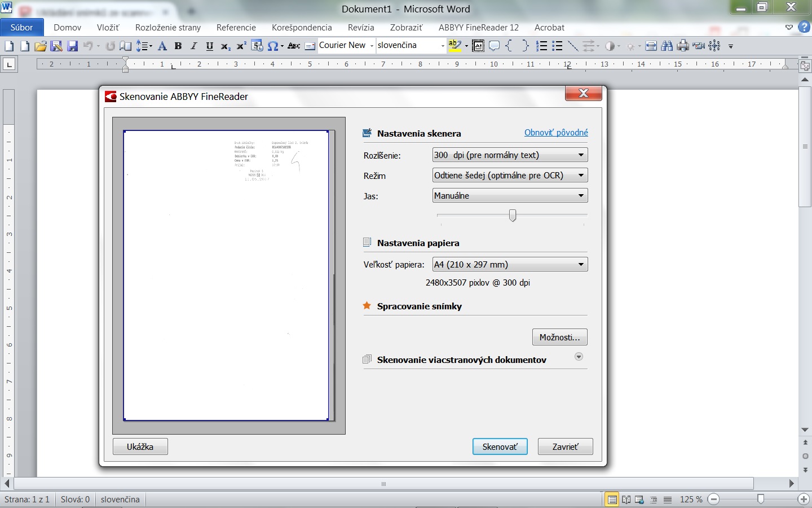Open Word Help question mark
812x508 pixels.
804,27
